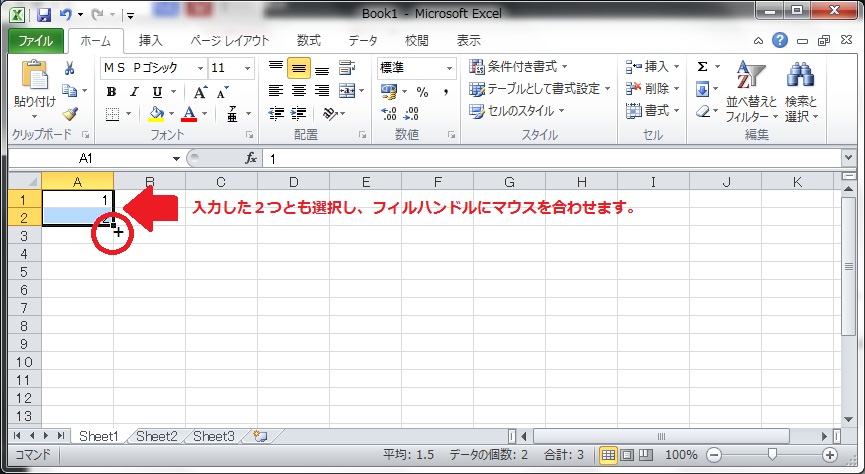The height and width of the screenshot is (474, 865).
Task: Click the Name Box showing A1
Action: [86, 159]
